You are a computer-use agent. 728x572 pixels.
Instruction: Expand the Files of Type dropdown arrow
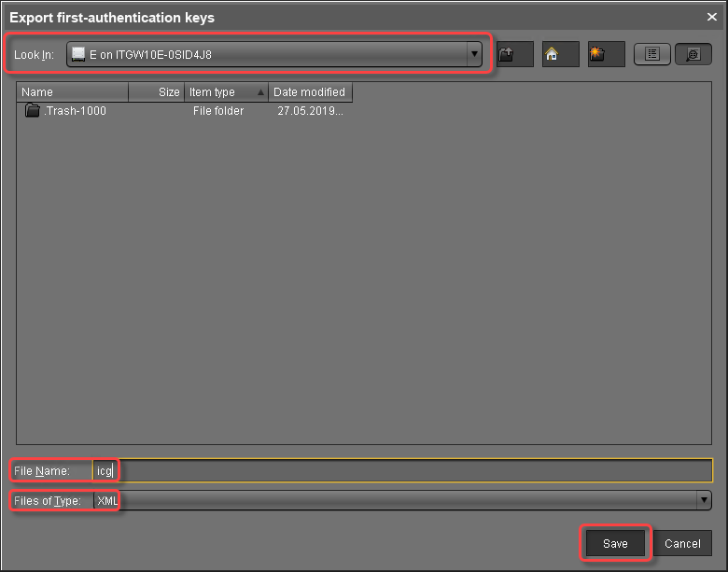click(x=705, y=501)
